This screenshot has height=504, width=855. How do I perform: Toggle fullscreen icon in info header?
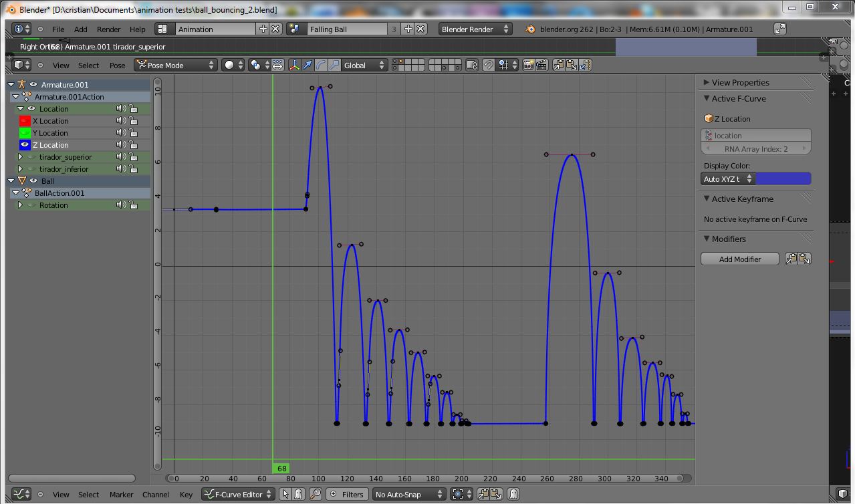click(x=780, y=29)
